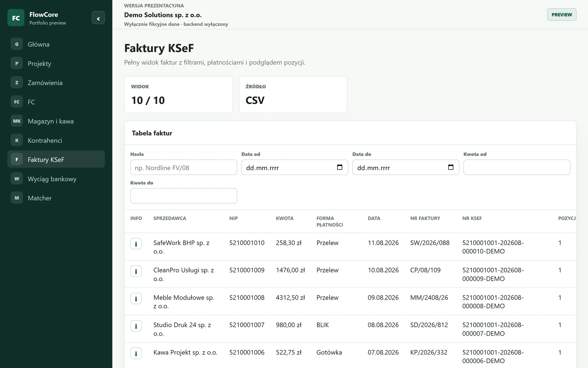Focus the Kwota od input field
588x368 pixels.
(x=517, y=167)
